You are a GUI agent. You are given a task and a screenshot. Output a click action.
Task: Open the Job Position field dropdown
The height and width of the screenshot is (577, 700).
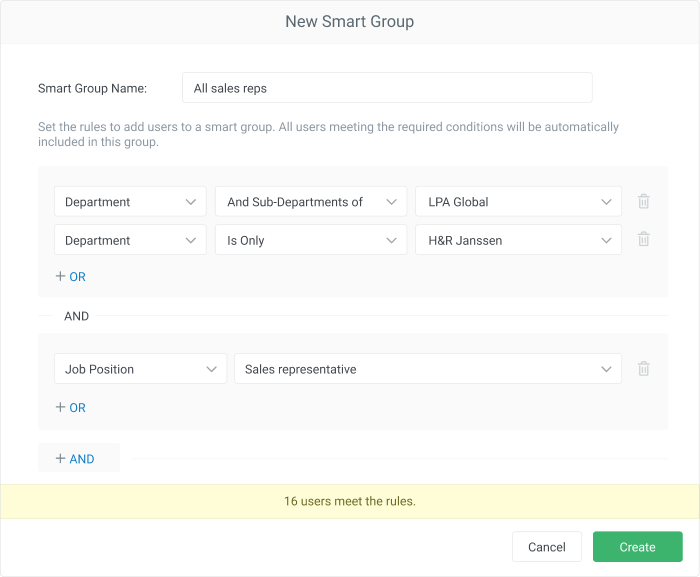coord(141,369)
